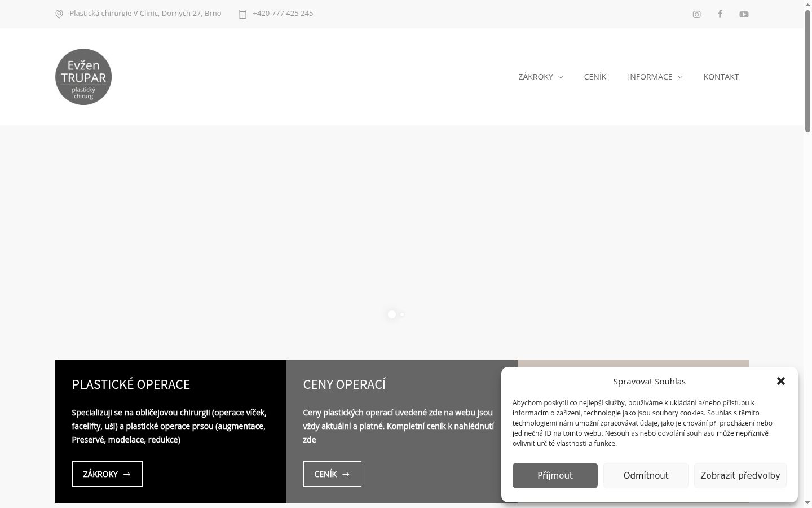Open the CENÍK menu item
812x508 pixels.
coord(595,77)
